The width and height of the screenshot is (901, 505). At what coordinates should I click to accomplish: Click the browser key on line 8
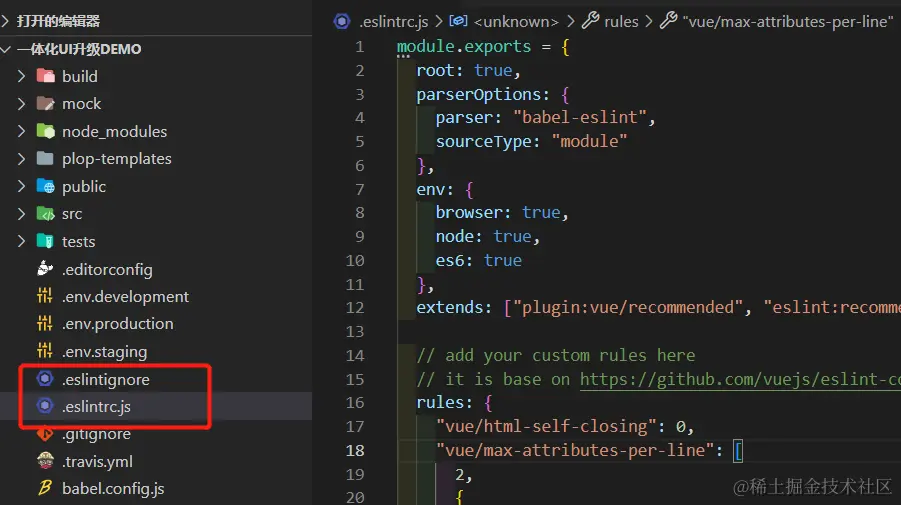[x=468, y=213]
